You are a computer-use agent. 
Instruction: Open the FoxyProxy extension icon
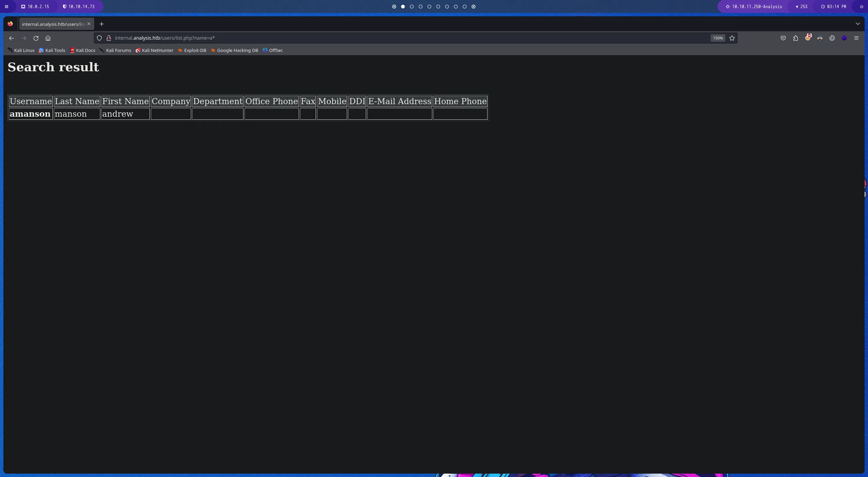point(820,38)
